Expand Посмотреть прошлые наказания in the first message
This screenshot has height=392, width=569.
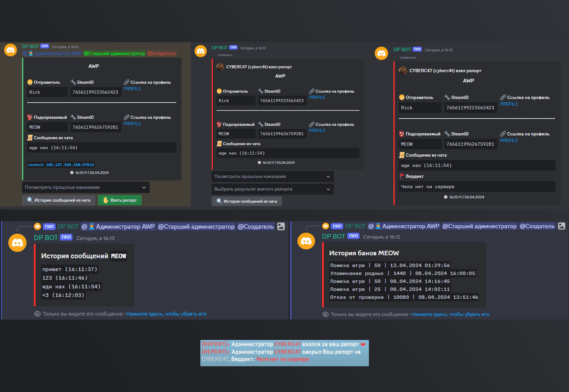point(86,187)
